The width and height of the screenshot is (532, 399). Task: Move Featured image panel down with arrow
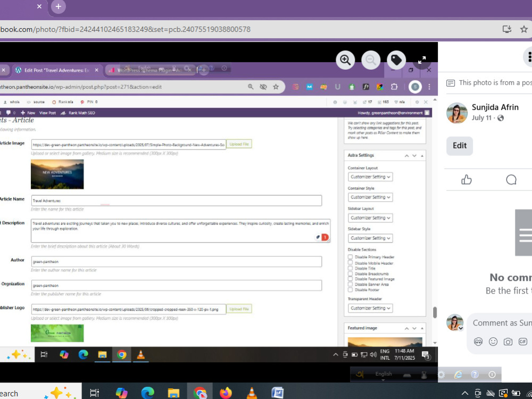(x=414, y=328)
